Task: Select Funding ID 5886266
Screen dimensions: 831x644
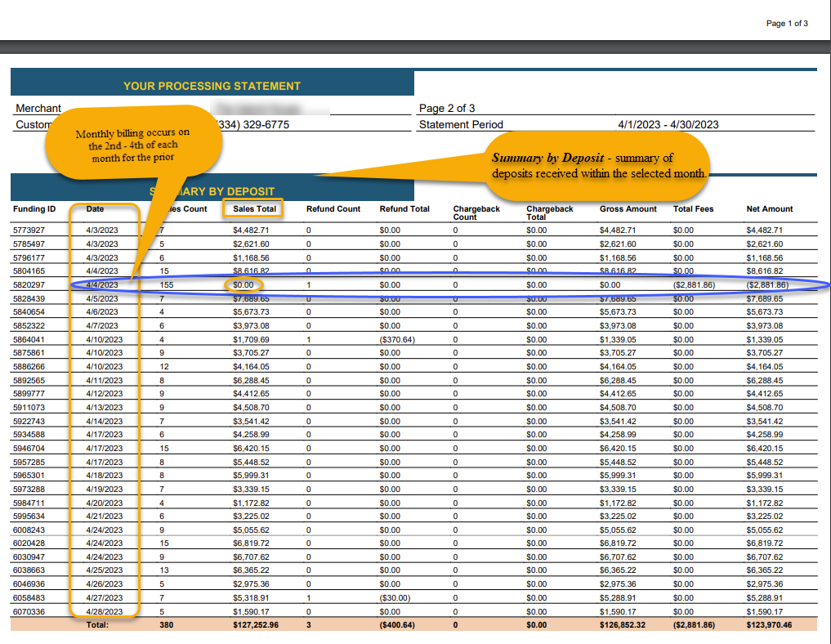Action: (x=29, y=366)
